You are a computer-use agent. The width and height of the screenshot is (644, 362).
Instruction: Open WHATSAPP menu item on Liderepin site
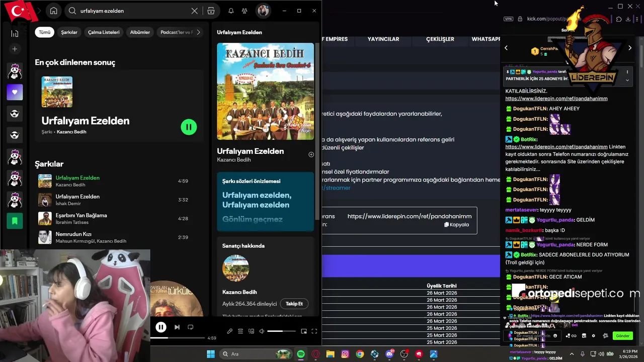coord(486,39)
